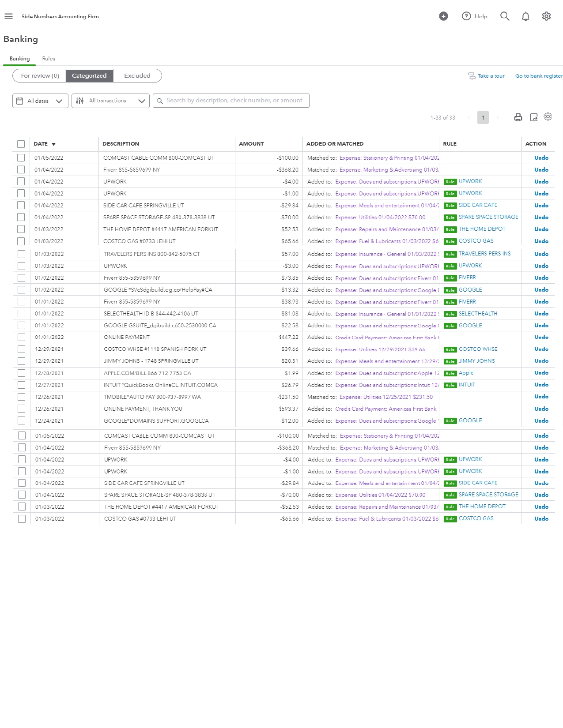
Task: Open the SELECTHEALTH rule link
Action: click(478, 314)
